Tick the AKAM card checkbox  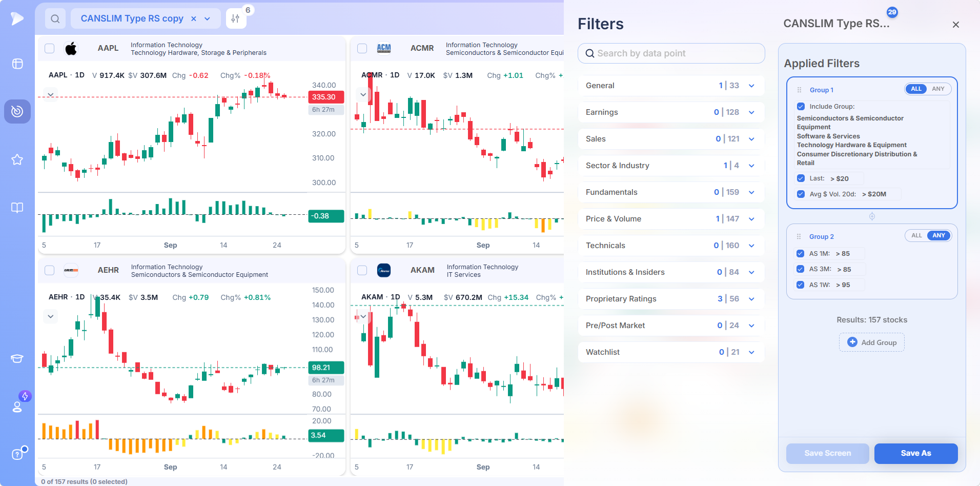point(362,270)
